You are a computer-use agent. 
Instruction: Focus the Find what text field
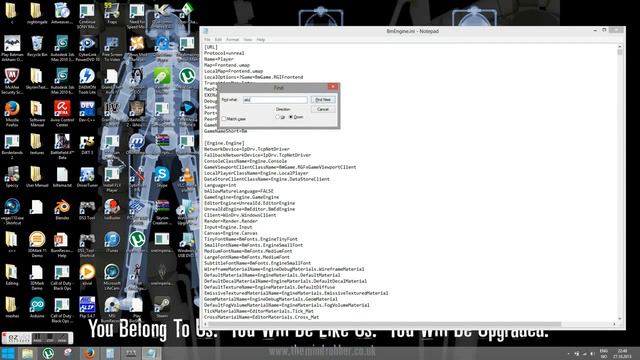tap(275, 100)
